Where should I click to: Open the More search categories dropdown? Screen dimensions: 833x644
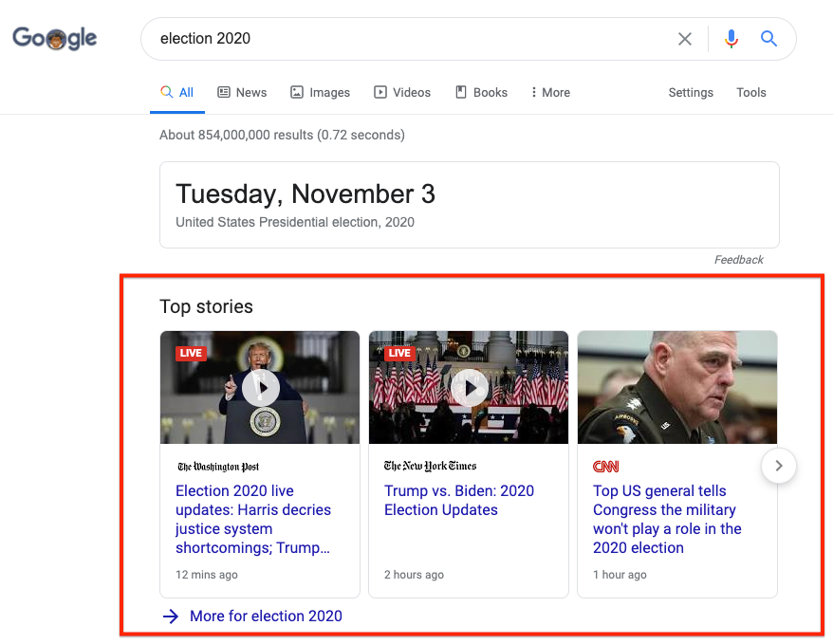pos(550,92)
